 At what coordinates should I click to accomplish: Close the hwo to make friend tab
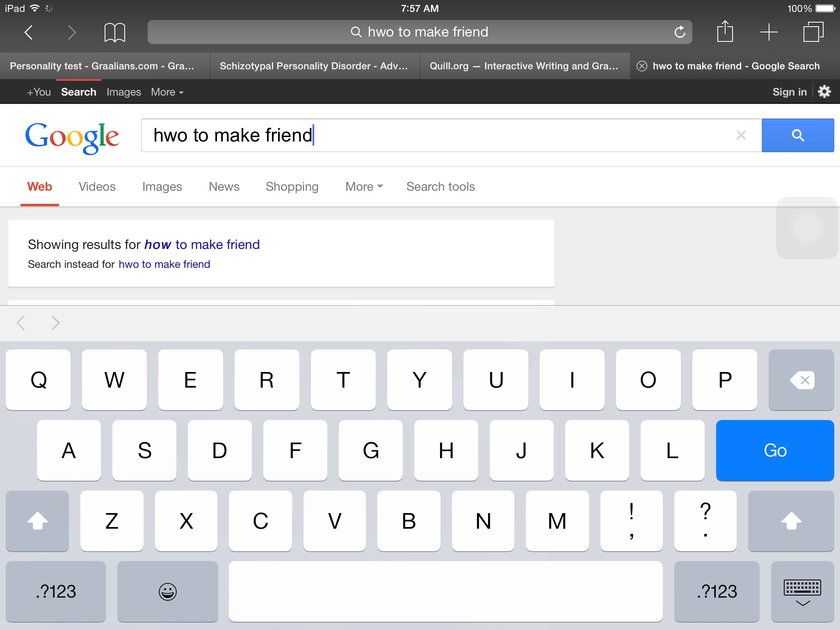[x=642, y=66]
